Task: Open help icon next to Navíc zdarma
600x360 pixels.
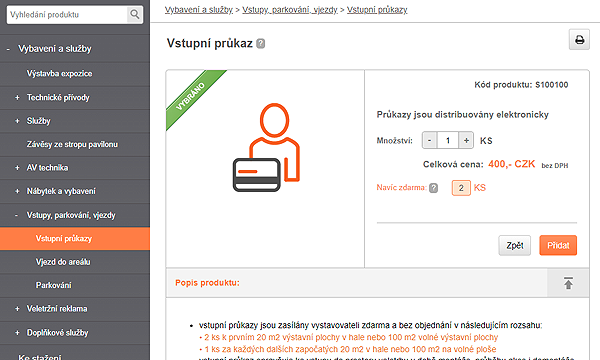Action: coord(433,188)
